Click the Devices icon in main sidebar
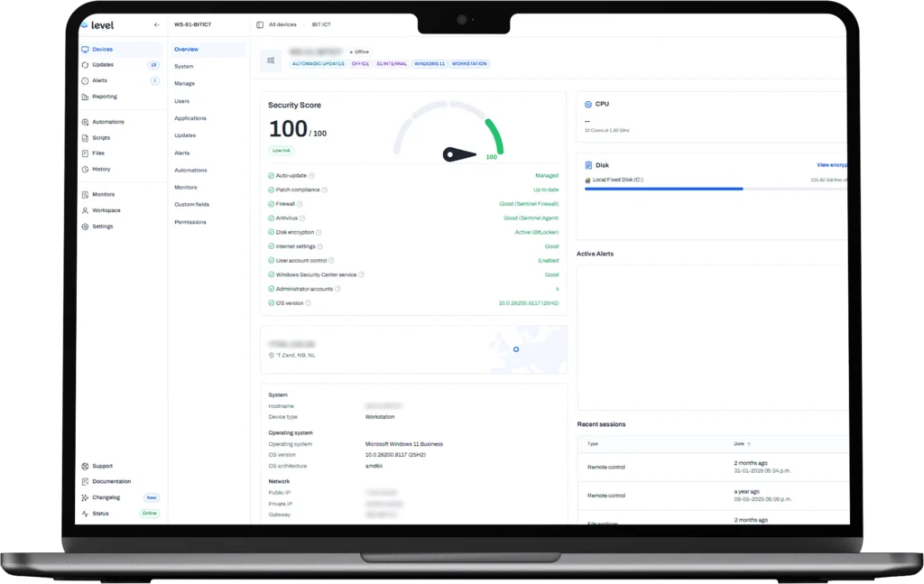924x584 pixels. tap(85, 50)
